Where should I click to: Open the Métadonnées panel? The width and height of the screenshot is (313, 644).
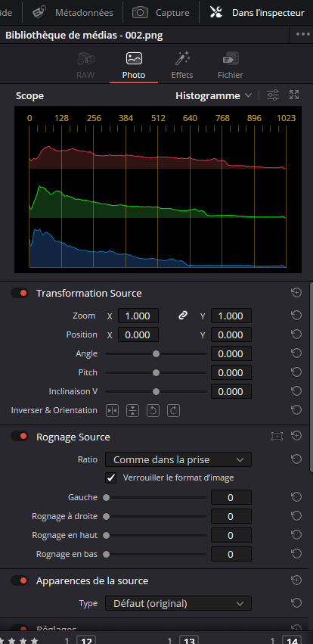point(73,13)
